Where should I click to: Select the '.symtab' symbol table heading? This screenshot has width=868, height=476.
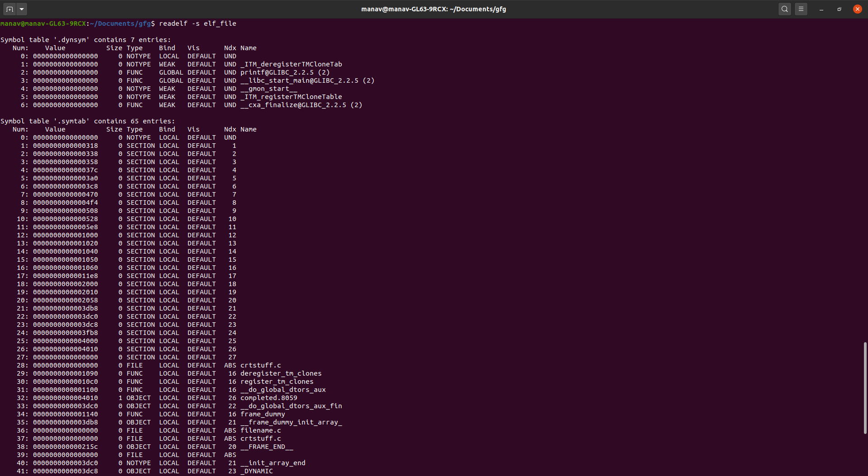(88, 121)
